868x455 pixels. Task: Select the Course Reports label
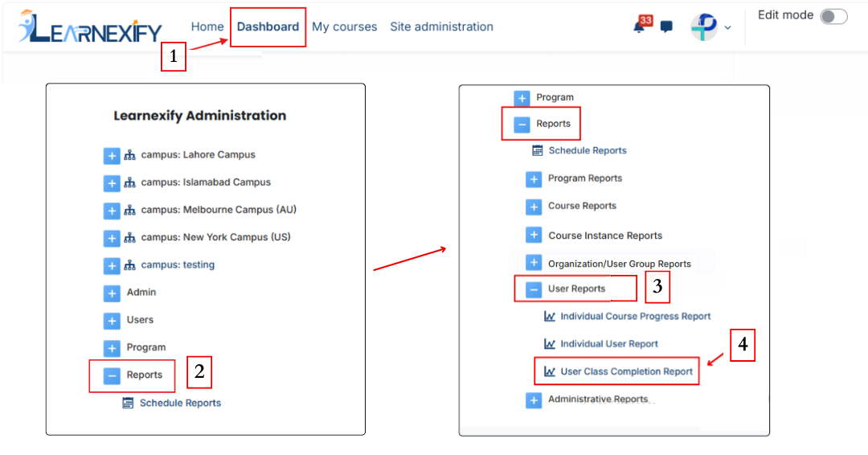pos(583,206)
